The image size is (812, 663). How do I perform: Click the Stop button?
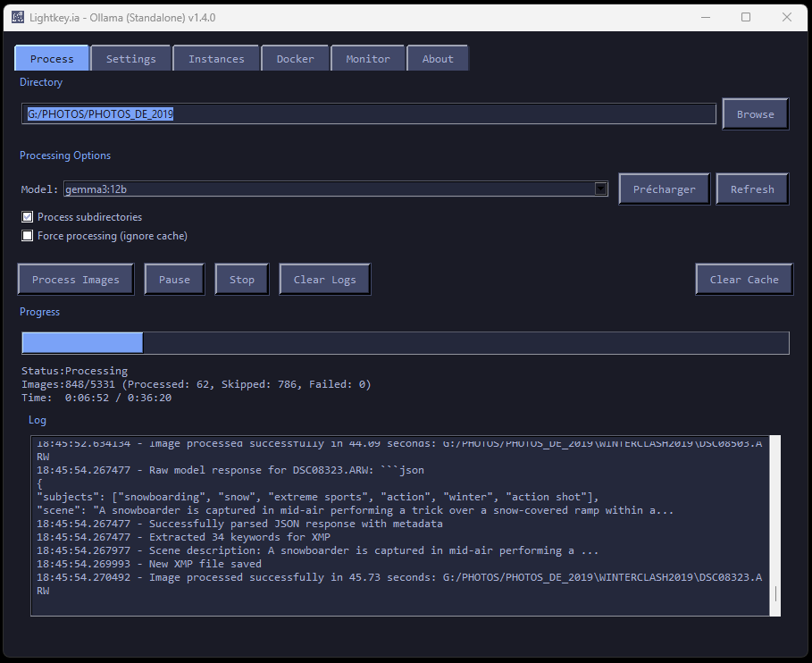[x=242, y=279]
